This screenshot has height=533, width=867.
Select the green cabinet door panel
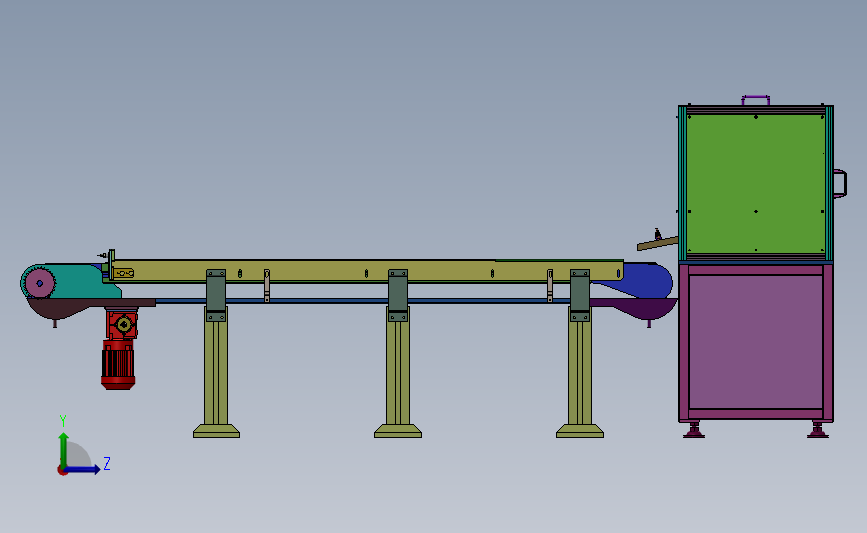click(x=755, y=182)
